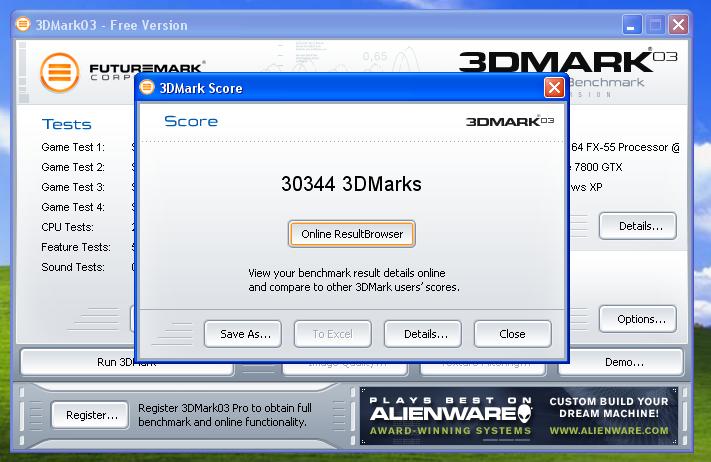
Task: Click the large 3DMARK03 logo in main window
Action: [x=568, y=62]
